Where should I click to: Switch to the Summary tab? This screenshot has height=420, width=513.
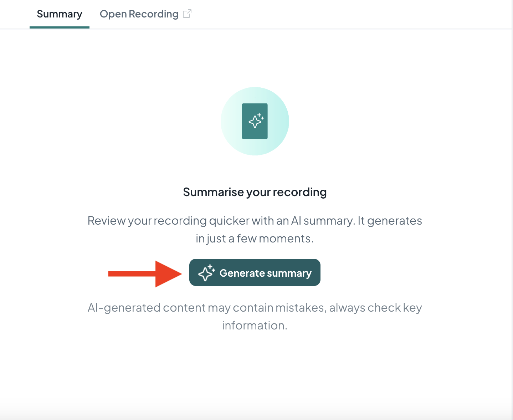(60, 14)
